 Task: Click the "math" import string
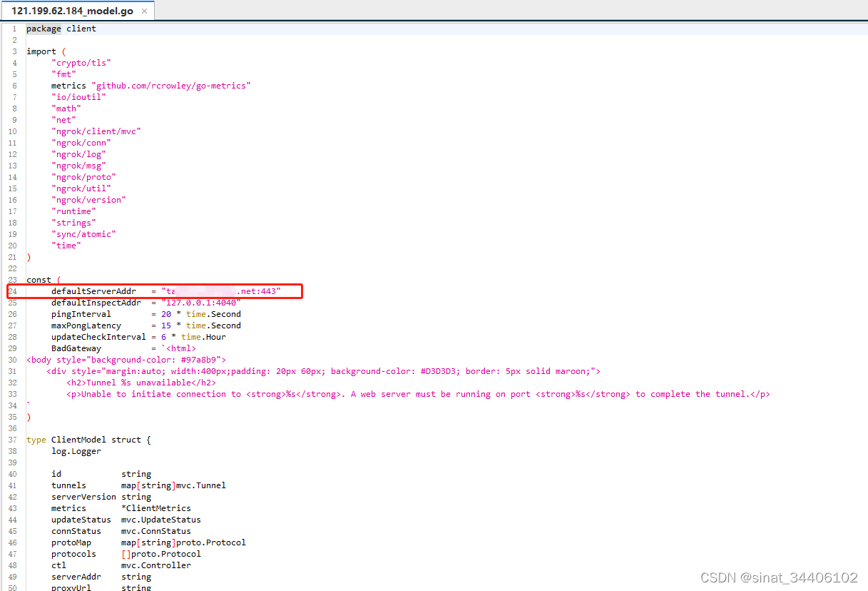point(66,108)
